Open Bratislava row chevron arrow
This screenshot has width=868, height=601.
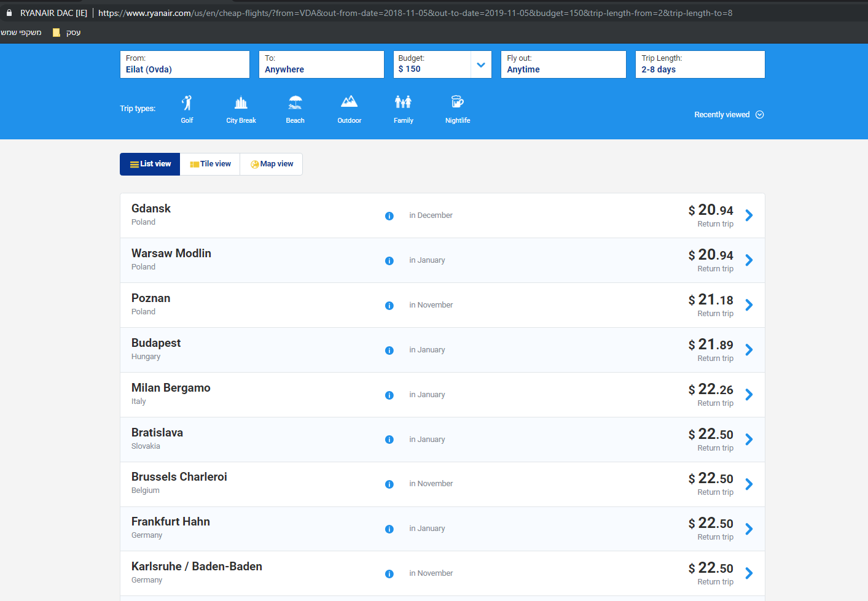749,440
